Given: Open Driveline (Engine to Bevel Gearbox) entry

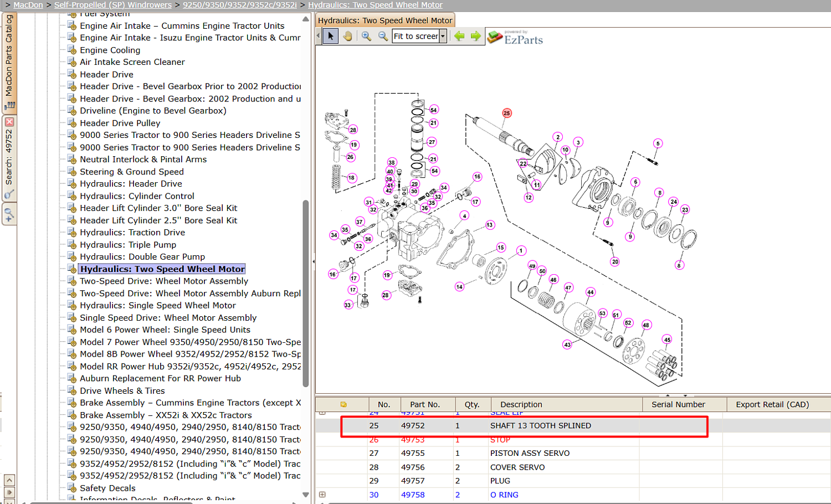Looking at the screenshot, I should [x=153, y=110].
